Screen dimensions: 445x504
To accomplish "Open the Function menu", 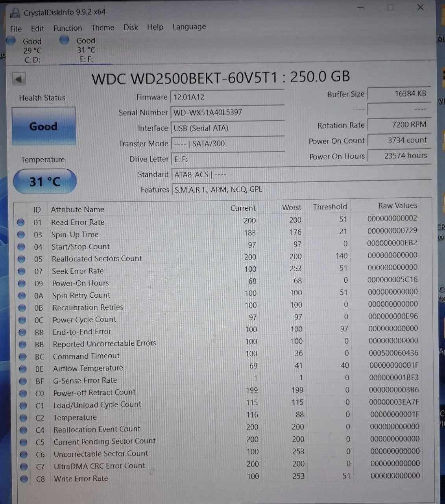I will tap(68, 28).
